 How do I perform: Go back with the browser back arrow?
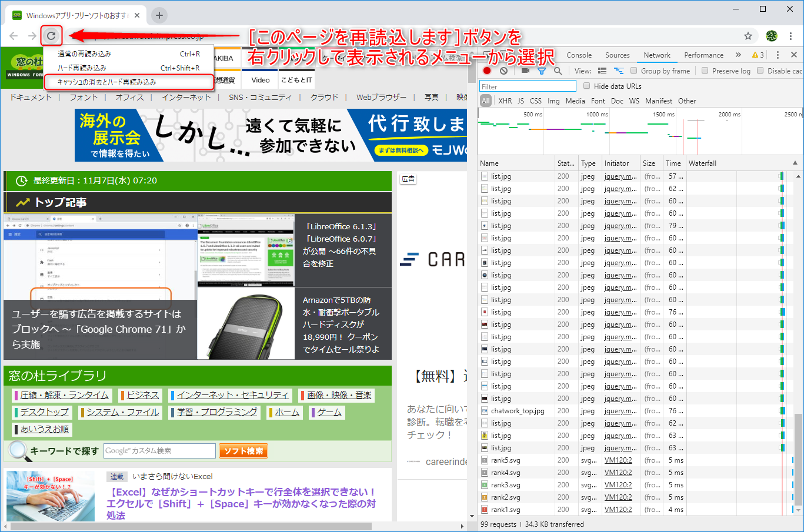pos(14,36)
